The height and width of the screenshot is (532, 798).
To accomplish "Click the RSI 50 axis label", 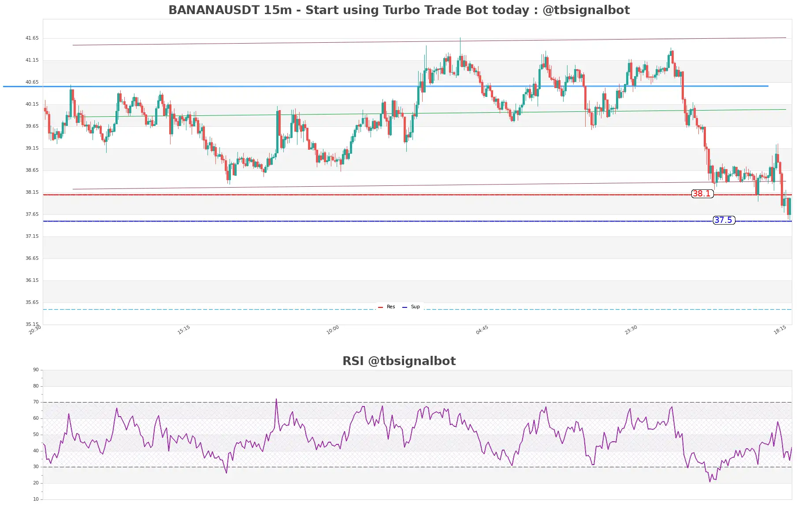I will pos(36,435).
